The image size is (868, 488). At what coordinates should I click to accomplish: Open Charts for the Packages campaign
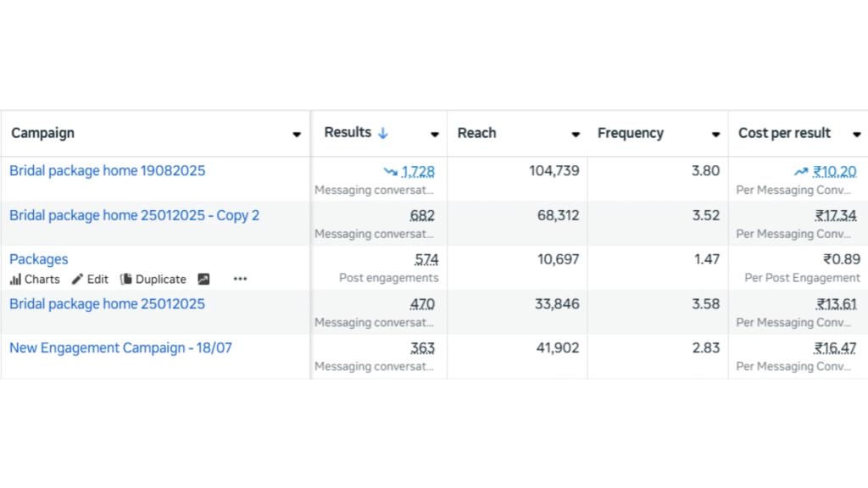35,280
